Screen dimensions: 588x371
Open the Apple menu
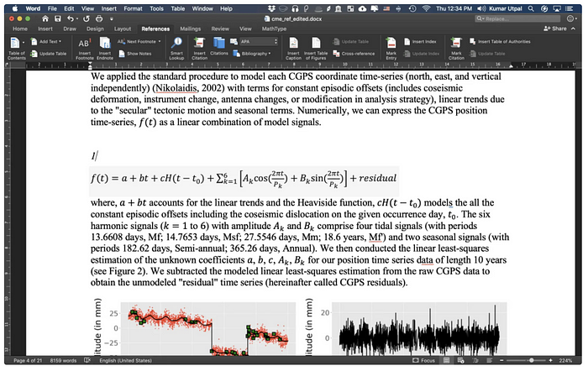15,8
